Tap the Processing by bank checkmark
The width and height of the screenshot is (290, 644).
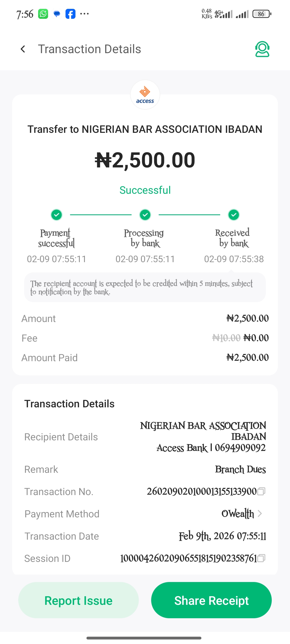145,215
